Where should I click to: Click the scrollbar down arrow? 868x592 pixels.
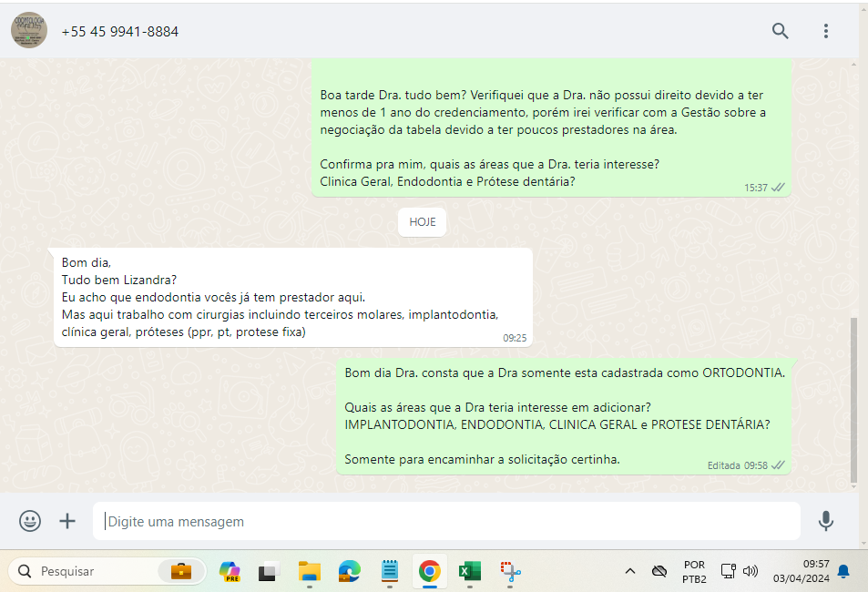853,486
